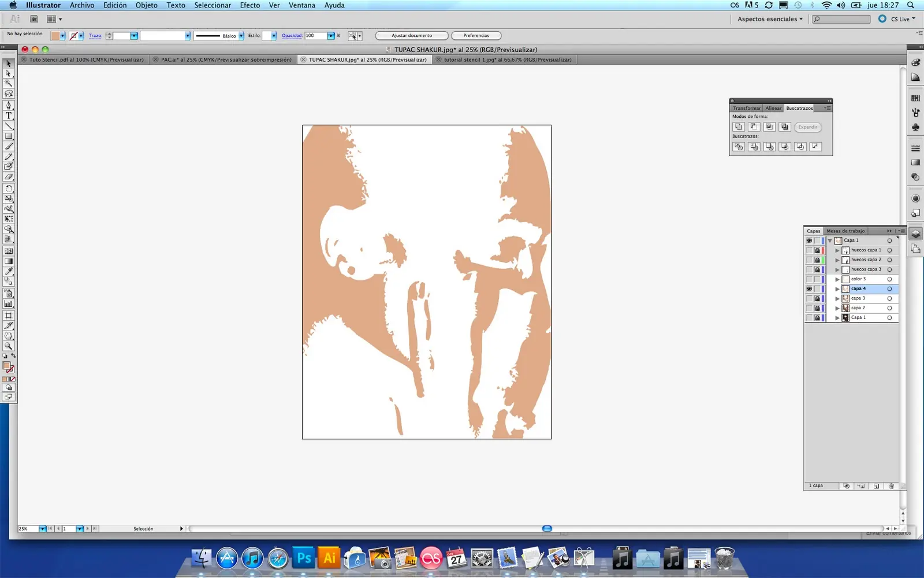Select the Paintbrush tool
Viewport: 924px width, 578px height.
(x=9, y=146)
